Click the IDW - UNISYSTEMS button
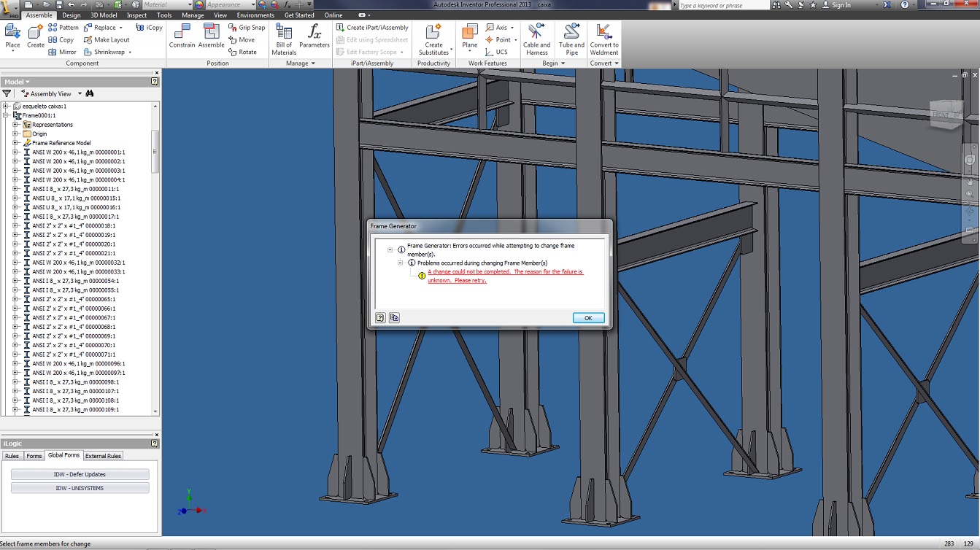Screen dimensions: 980x550 (80, 488)
